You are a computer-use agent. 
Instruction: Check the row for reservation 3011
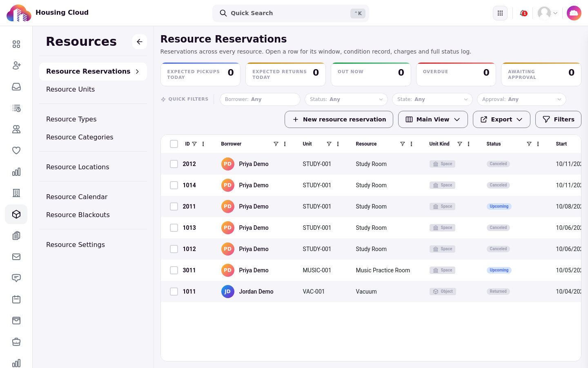(x=174, y=270)
